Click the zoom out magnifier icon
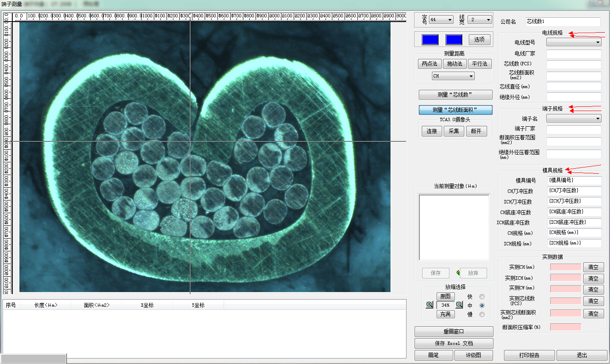This screenshot has width=610, height=364. coord(459,305)
